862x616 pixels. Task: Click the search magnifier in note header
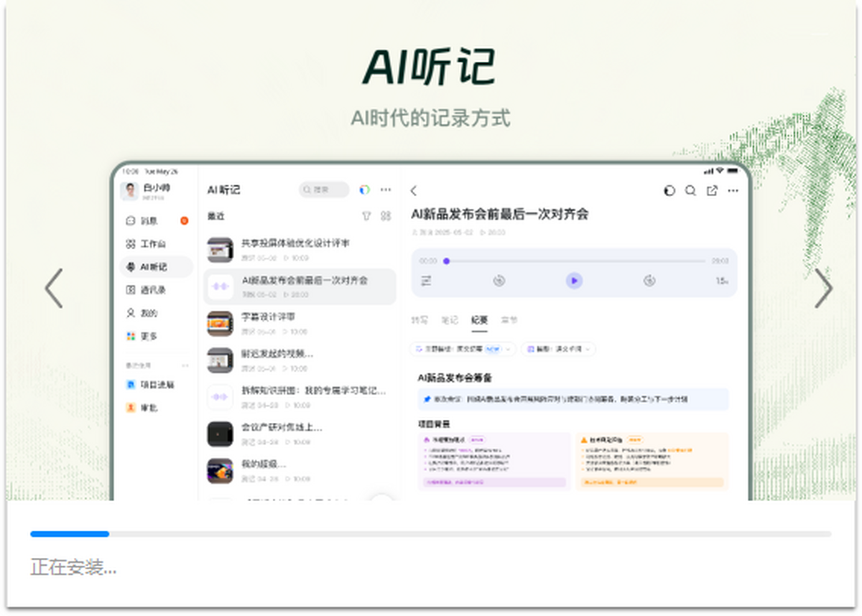(690, 191)
